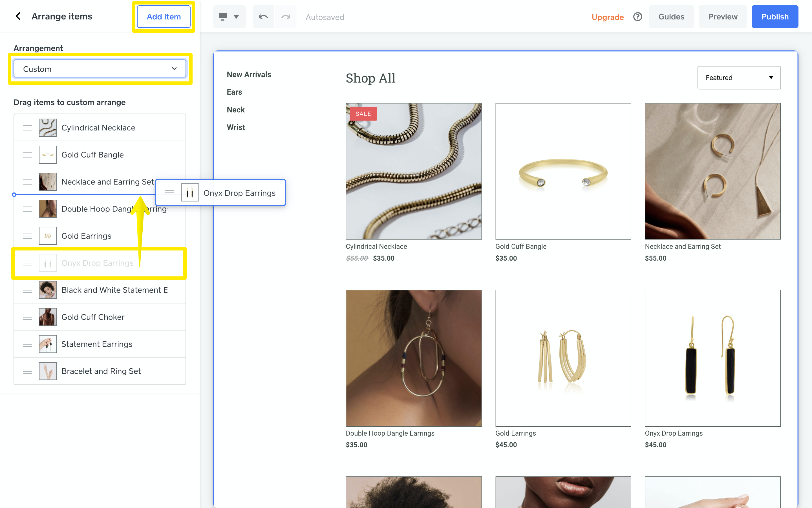Click Double Hoop Dangle list thumbnail
Screen dimensions: 812x508
pos(48,209)
